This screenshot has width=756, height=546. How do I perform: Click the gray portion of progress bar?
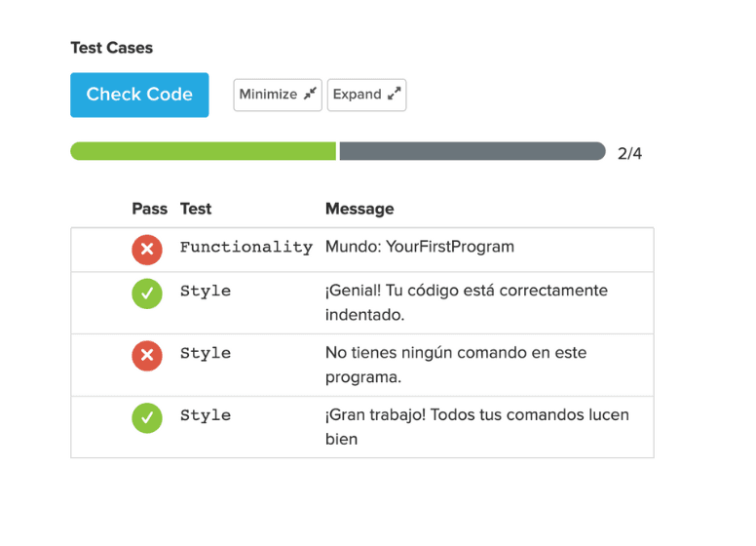click(x=472, y=151)
